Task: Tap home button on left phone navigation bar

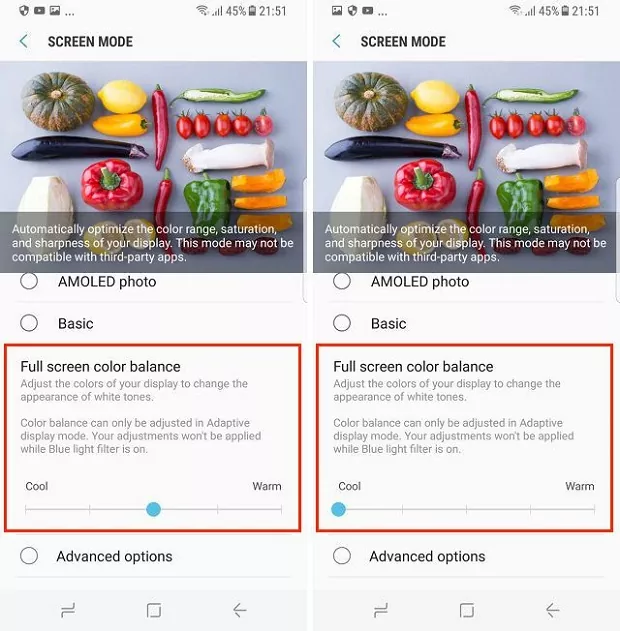Action: click(154, 610)
